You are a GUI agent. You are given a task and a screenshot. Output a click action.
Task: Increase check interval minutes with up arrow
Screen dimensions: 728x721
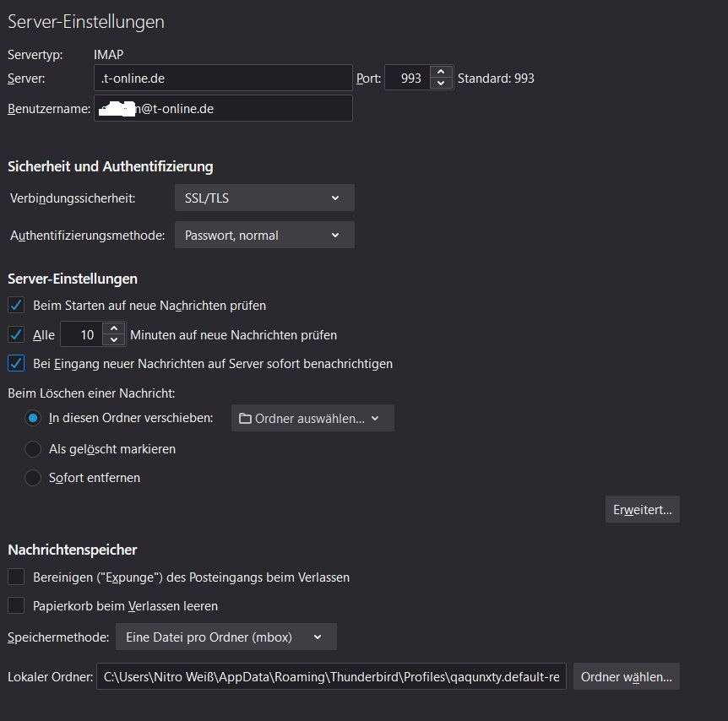114,329
